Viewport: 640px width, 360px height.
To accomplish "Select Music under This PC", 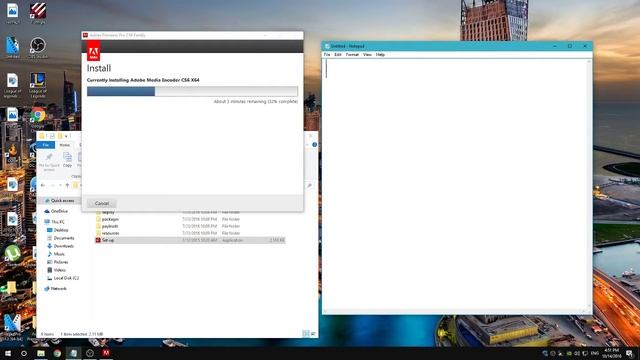I will (x=56, y=254).
